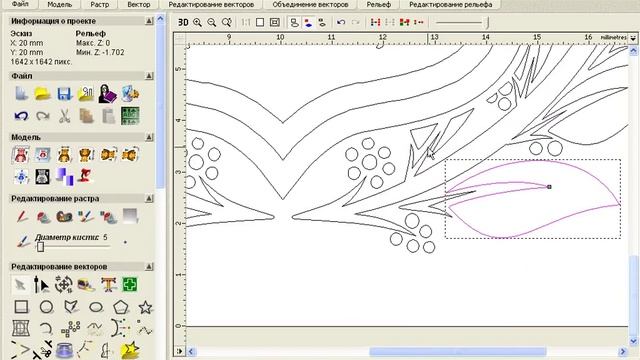Click the grey gradient swatch in Редактирование растра panel

tap(130, 216)
